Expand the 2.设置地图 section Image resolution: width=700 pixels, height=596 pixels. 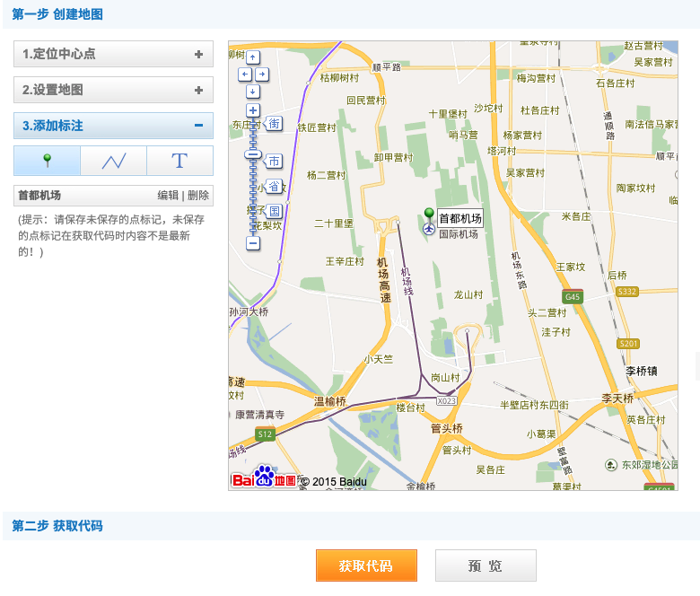113,90
